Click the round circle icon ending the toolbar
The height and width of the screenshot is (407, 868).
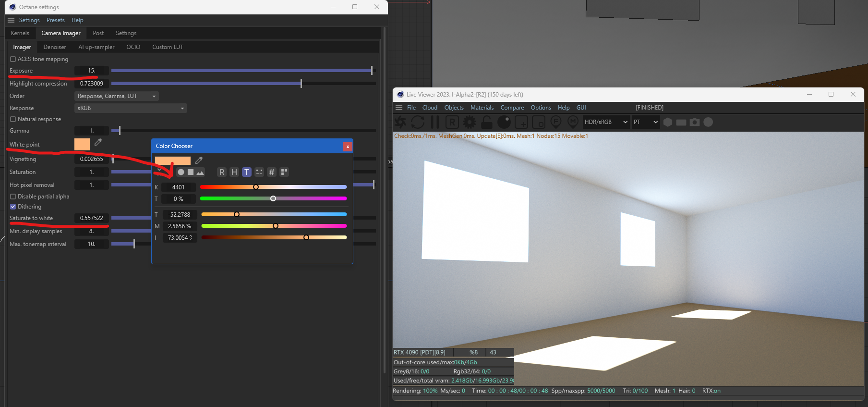(708, 122)
